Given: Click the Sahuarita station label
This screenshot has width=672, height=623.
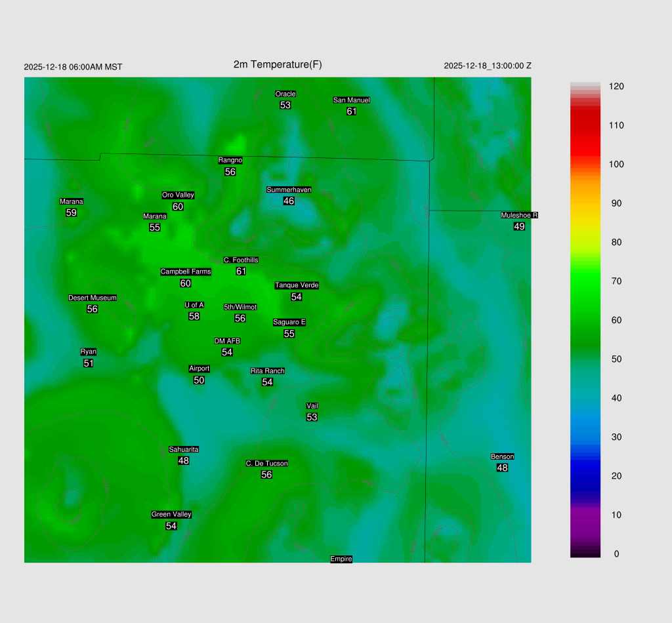Looking at the screenshot, I should pos(184,449).
